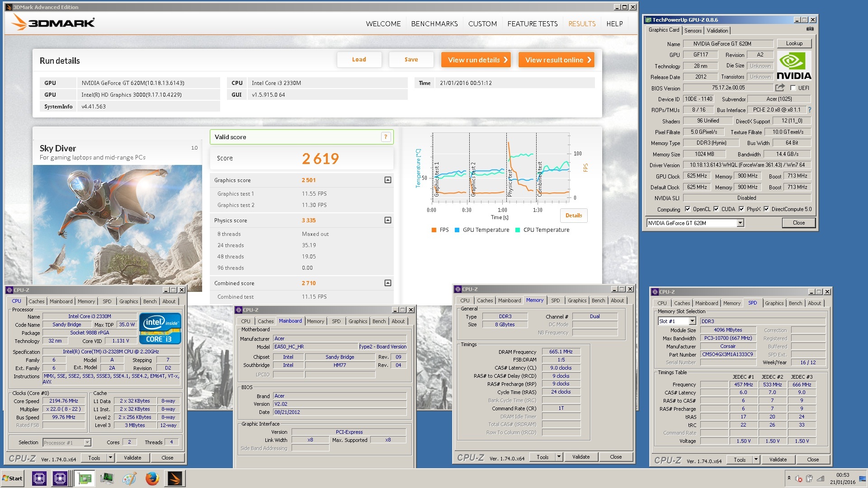Screen dimensions: 868x488
Task: Click the power plug tray icon
Action: click(x=809, y=479)
